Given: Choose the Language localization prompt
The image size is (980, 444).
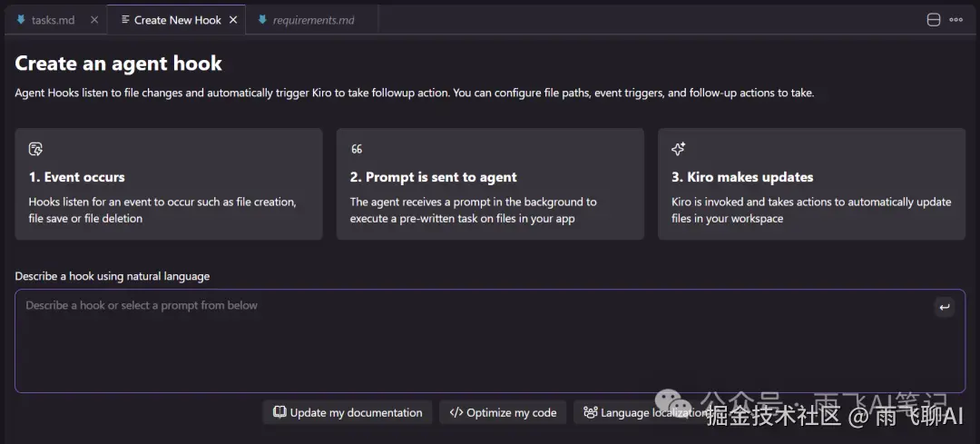Looking at the screenshot, I should click(x=646, y=412).
